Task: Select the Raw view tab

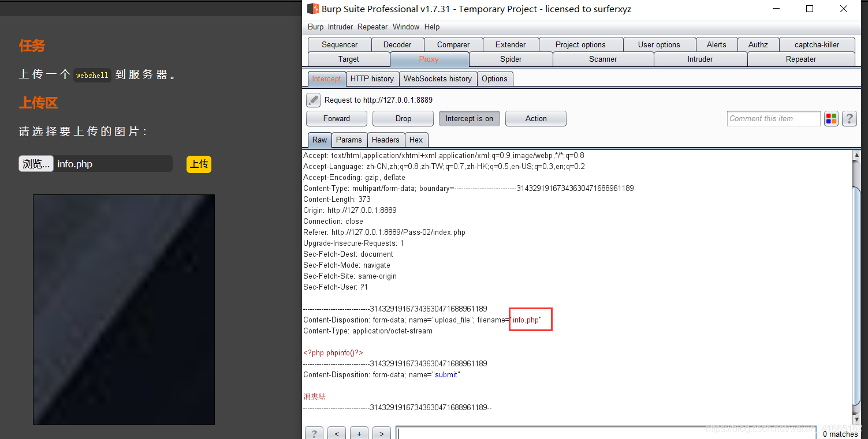Action: 320,140
